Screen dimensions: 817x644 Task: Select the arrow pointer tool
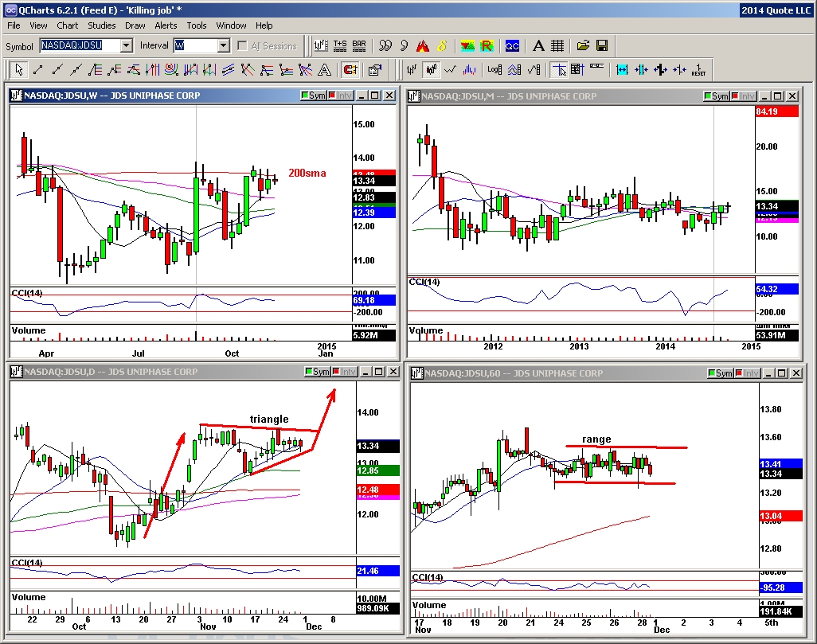point(19,69)
